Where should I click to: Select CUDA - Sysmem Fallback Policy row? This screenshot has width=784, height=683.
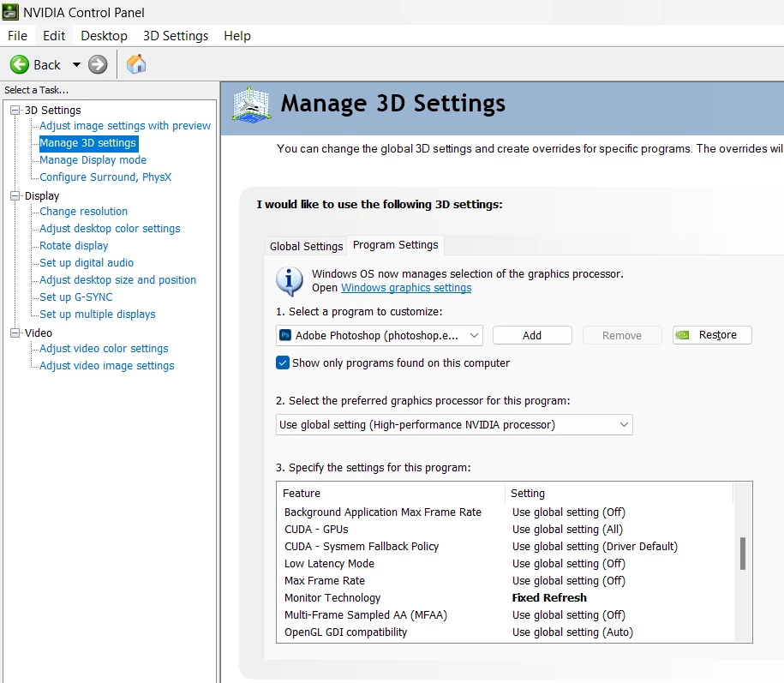click(505, 547)
